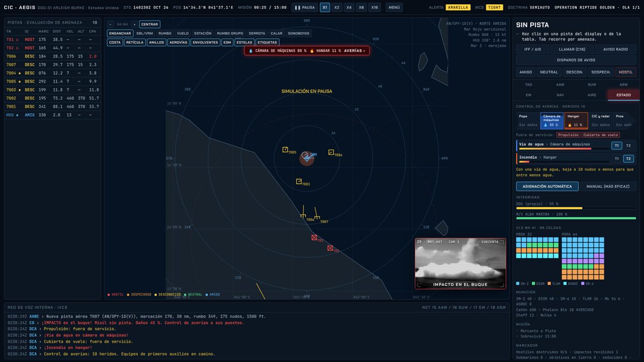The height and width of the screenshot is (362, 644).
Task: Click own-ship DDG symbol at radar center
Action: pyautogui.click(x=306, y=158)
